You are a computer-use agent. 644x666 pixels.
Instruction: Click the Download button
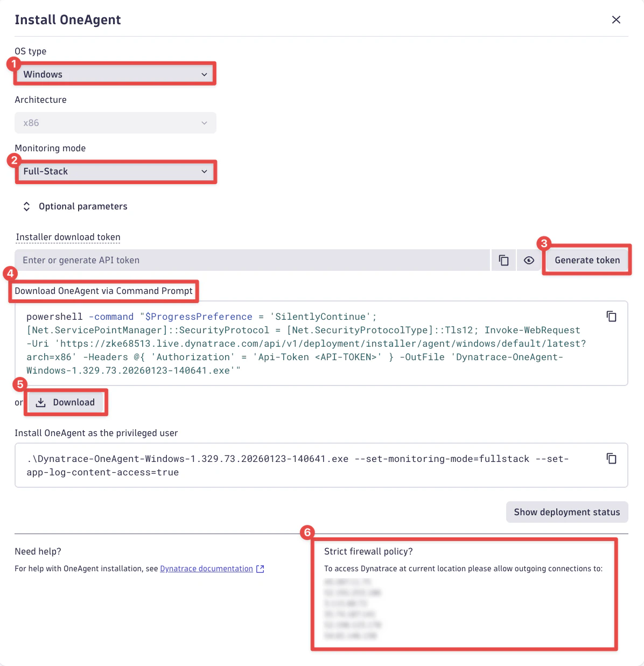65,402
